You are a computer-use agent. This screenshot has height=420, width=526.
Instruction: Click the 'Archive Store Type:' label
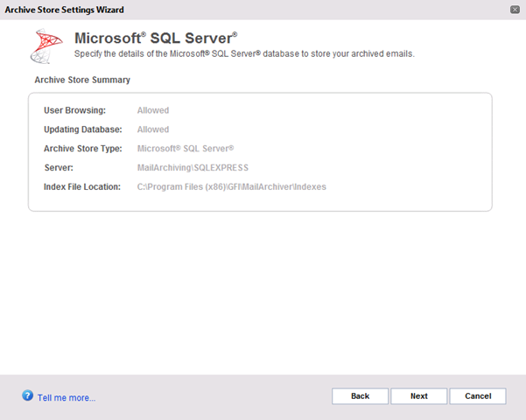point(83,148)
